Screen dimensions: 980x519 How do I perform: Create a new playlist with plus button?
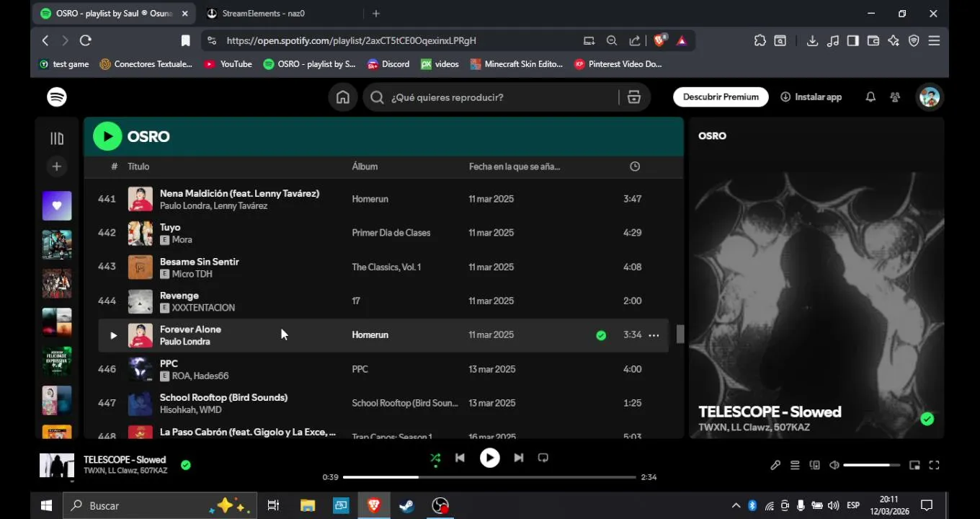[57, 167]
